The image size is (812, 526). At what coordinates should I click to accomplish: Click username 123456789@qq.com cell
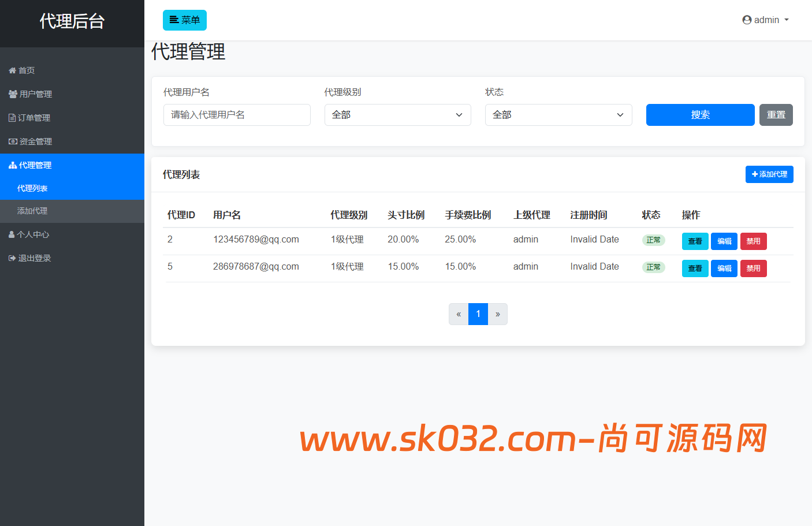(x=256, y=240)
